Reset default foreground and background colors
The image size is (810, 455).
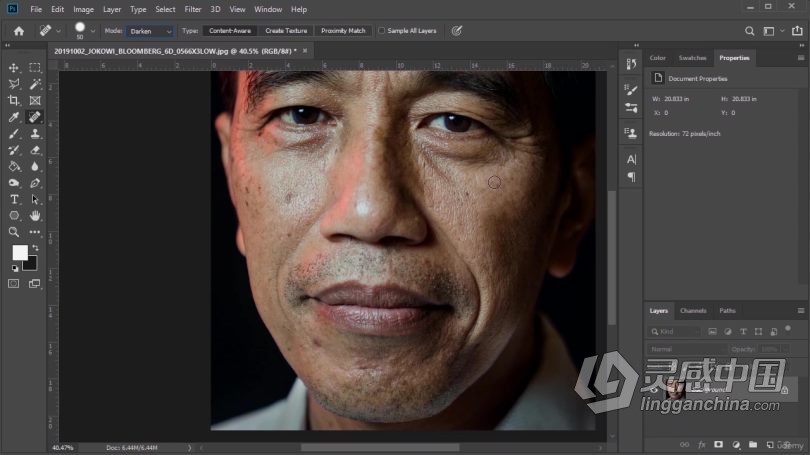[15, 269]
